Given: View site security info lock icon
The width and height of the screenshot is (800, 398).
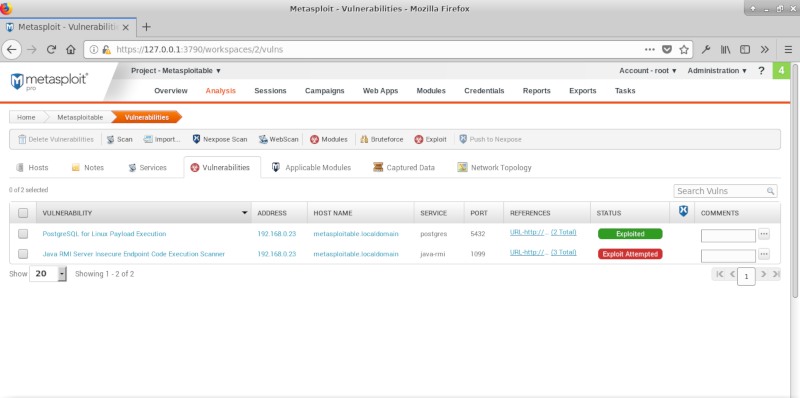Looking at the screenshot, I should (x=106, y=49).
